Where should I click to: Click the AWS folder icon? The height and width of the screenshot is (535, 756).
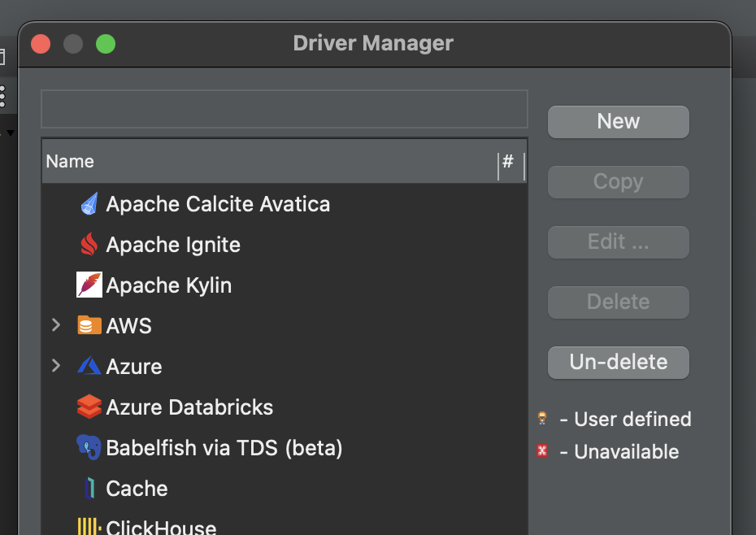point(89,326)
